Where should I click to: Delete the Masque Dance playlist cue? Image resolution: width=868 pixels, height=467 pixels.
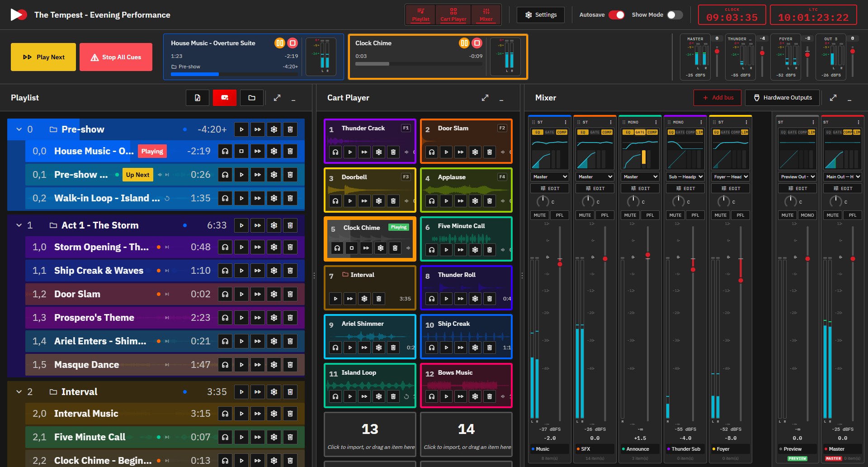click(x=290, y=365)
